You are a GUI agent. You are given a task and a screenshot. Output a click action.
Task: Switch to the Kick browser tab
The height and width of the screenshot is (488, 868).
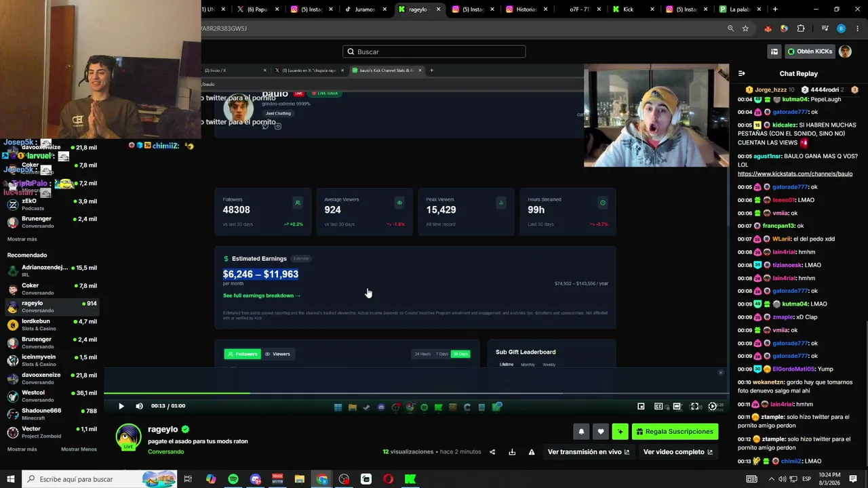(x=633, y=9)
